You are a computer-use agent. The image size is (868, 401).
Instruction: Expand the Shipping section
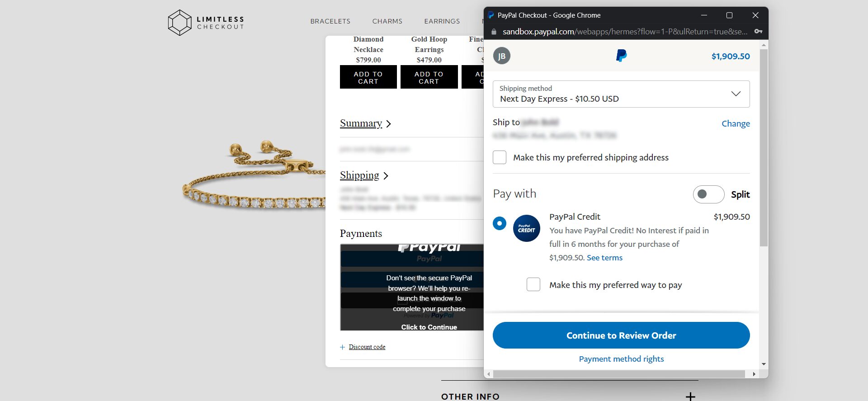coord(364,175)
